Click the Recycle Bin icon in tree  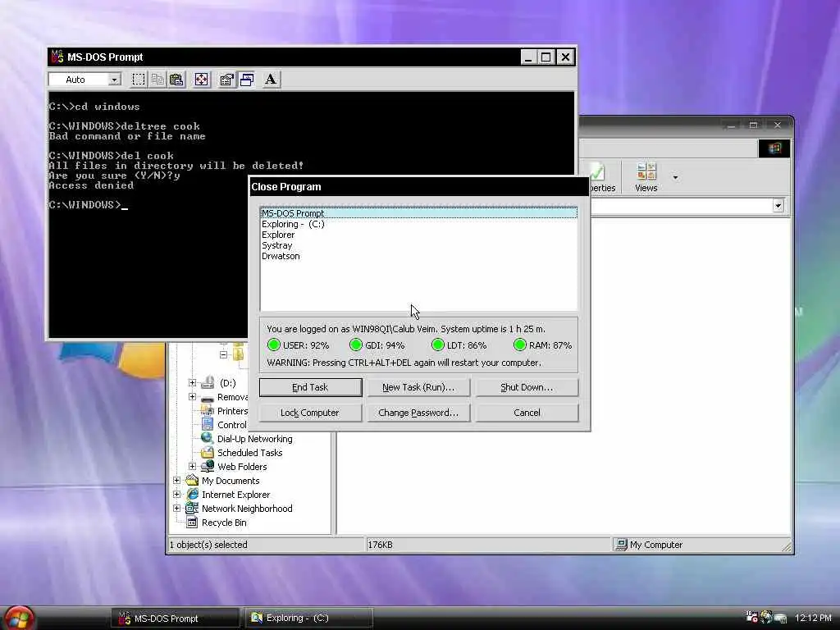192,522
